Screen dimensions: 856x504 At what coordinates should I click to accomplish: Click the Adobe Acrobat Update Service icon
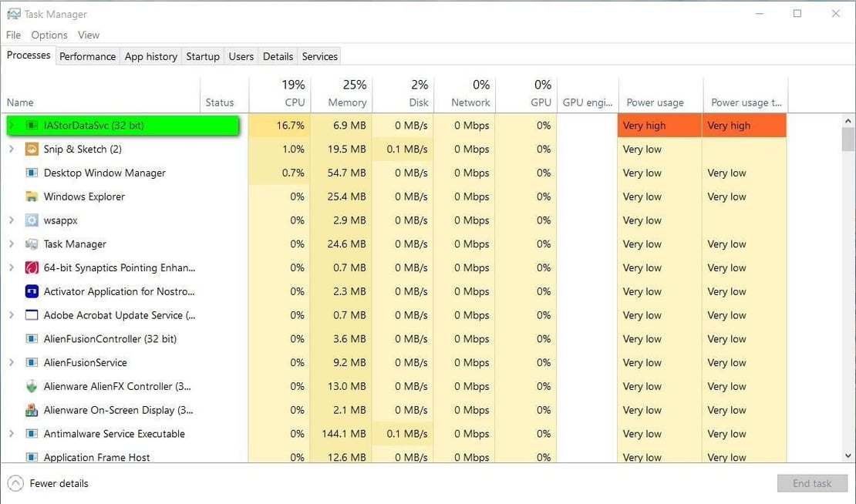[x=31, y=315]
